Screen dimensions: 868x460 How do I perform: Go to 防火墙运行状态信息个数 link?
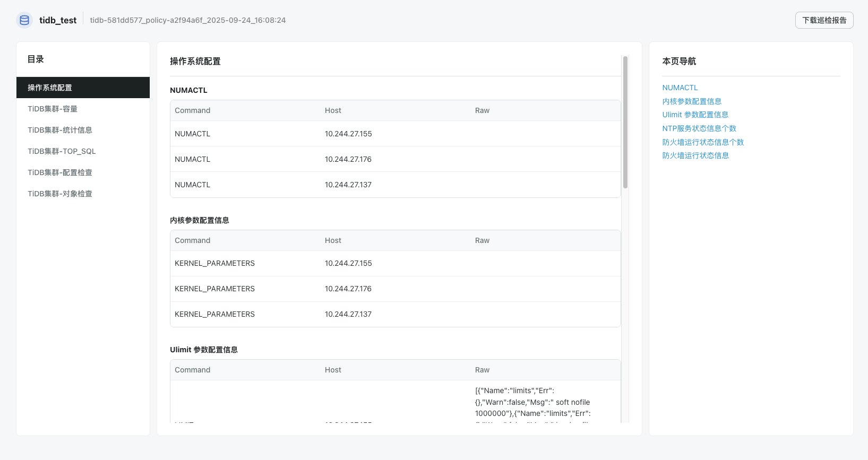702,142
